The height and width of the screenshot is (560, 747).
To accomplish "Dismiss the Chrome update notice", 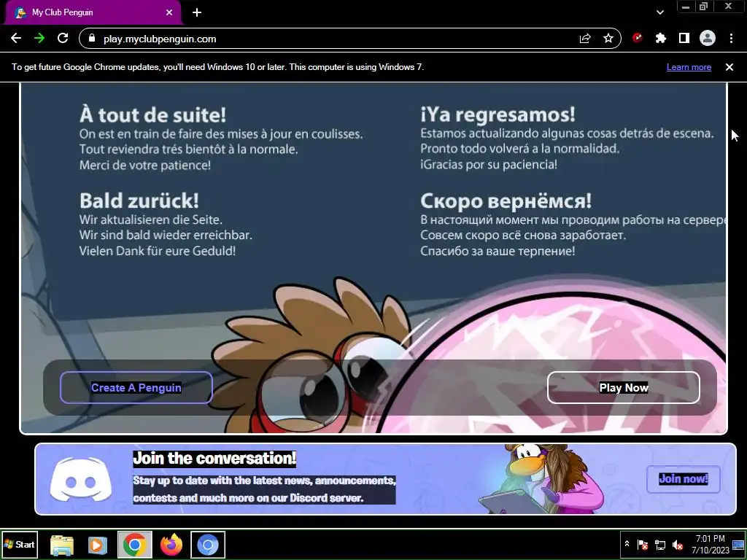I will tap(729, 67).
